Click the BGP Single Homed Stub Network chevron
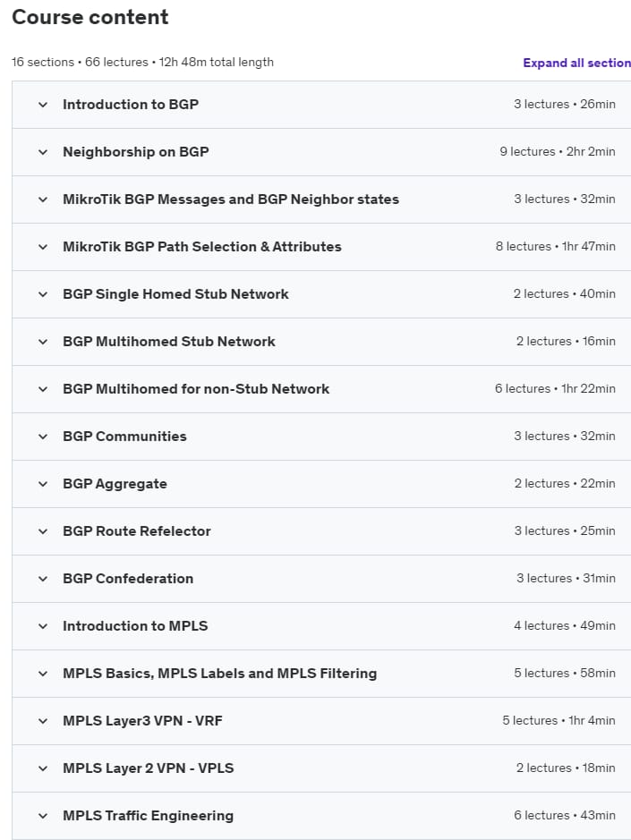 point(43,294)
